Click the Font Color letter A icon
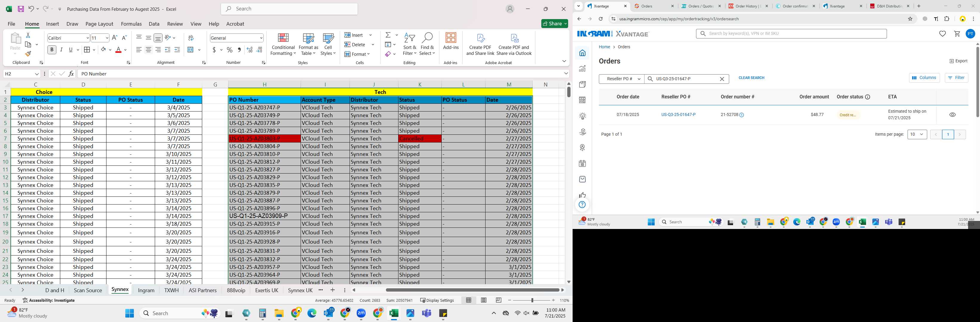The height and width of the screenshot is (322, 980). (x=118, y=50)
